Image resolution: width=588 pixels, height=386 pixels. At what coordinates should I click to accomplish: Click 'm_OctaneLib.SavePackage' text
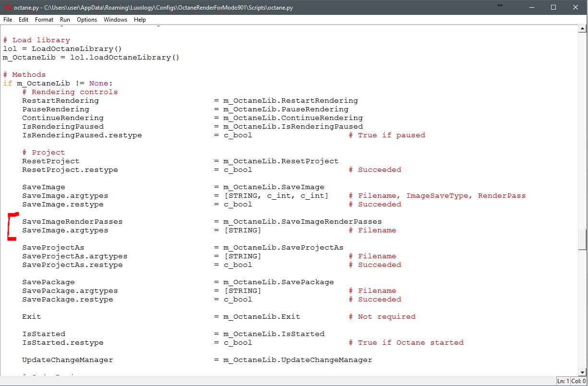tap(279, 282)
